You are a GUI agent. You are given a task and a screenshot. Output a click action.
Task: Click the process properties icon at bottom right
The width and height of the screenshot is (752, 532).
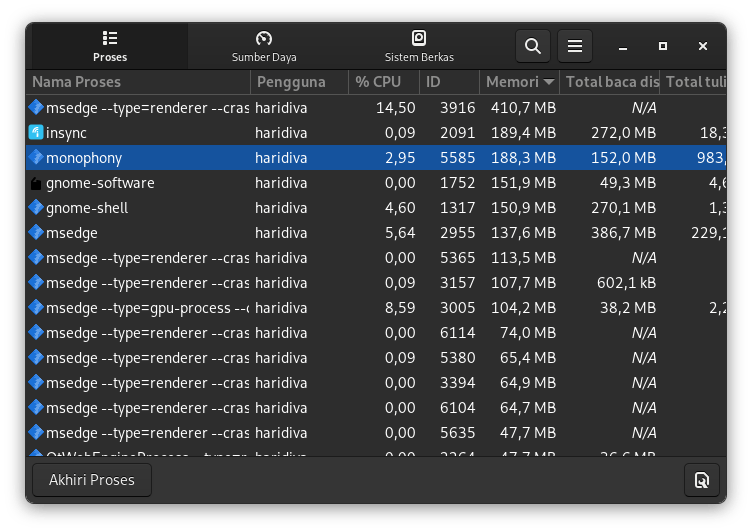(x=702, y=480)
